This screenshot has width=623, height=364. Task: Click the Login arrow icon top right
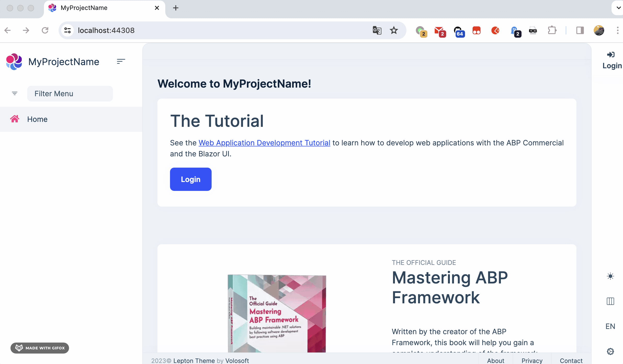tap(610, 55)
